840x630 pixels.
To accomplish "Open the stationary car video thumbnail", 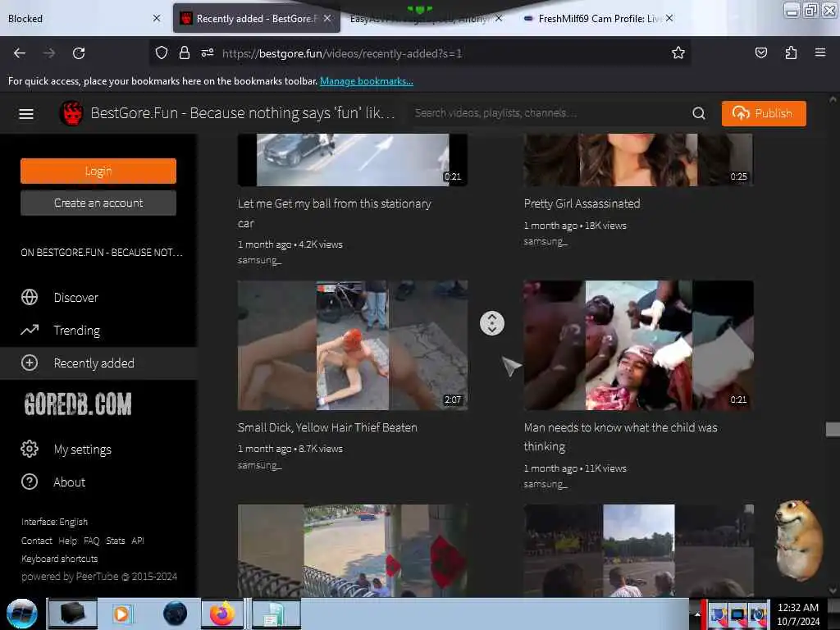I will point(353,160).
